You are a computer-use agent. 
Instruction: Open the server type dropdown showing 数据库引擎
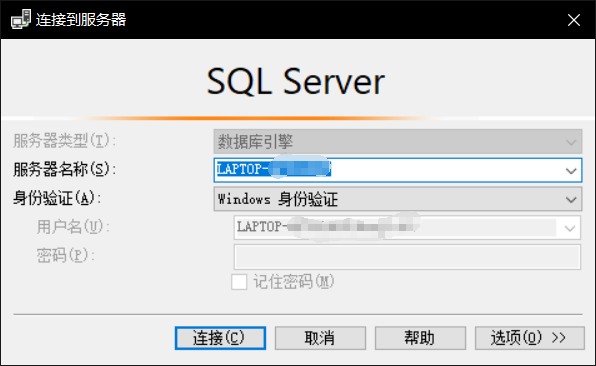pos(398,142)
